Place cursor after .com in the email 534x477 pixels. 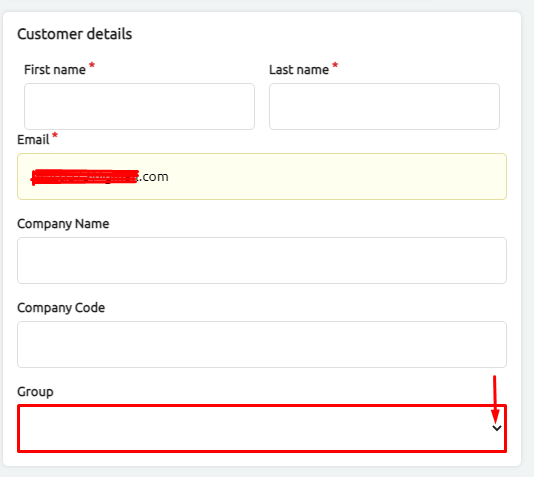[169, 177]
